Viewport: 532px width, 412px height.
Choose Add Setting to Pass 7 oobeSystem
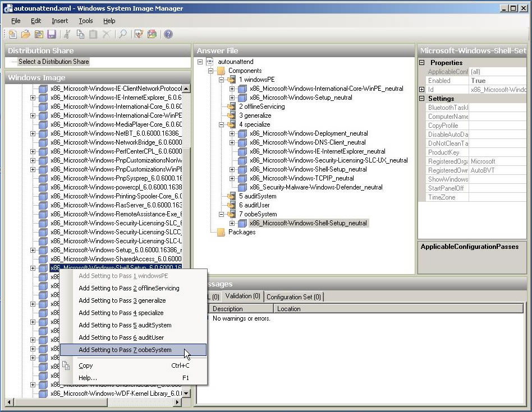click(125, 350)
